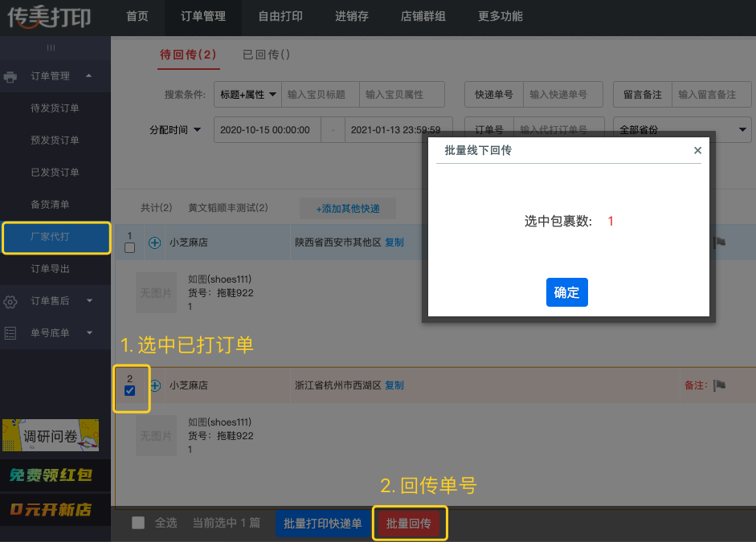The image size is (756, 542).
Task: Uncheck the selected order row checkbox
Action: (129, 391)
